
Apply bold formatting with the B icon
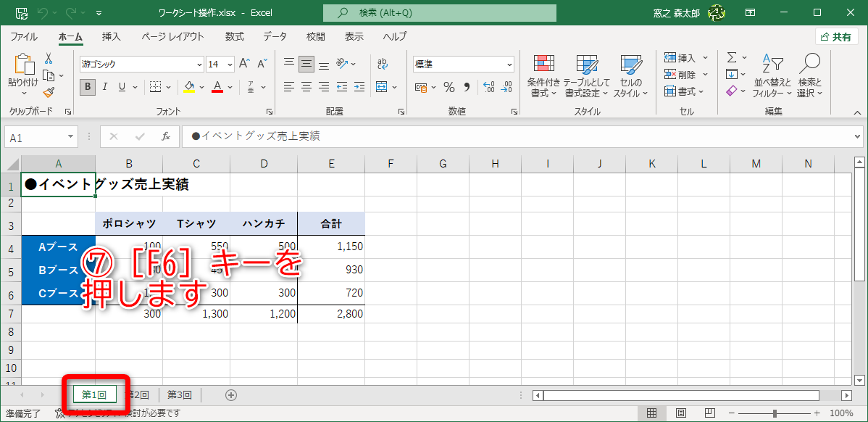86,86
